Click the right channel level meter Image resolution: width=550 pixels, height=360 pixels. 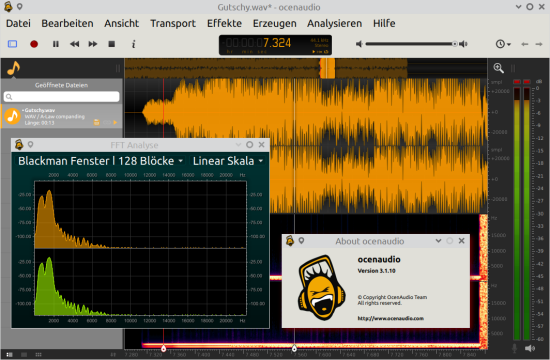point(526,214)
